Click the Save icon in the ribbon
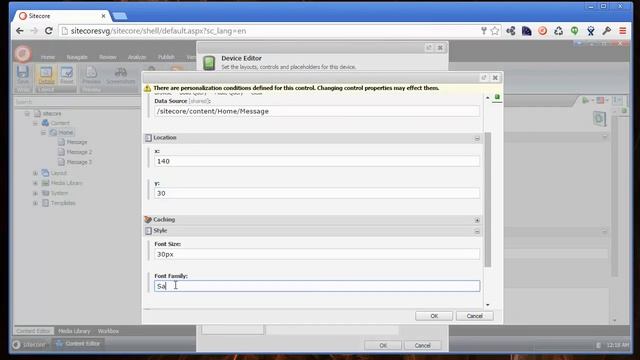640x360 pixels. tap(23, 73)
